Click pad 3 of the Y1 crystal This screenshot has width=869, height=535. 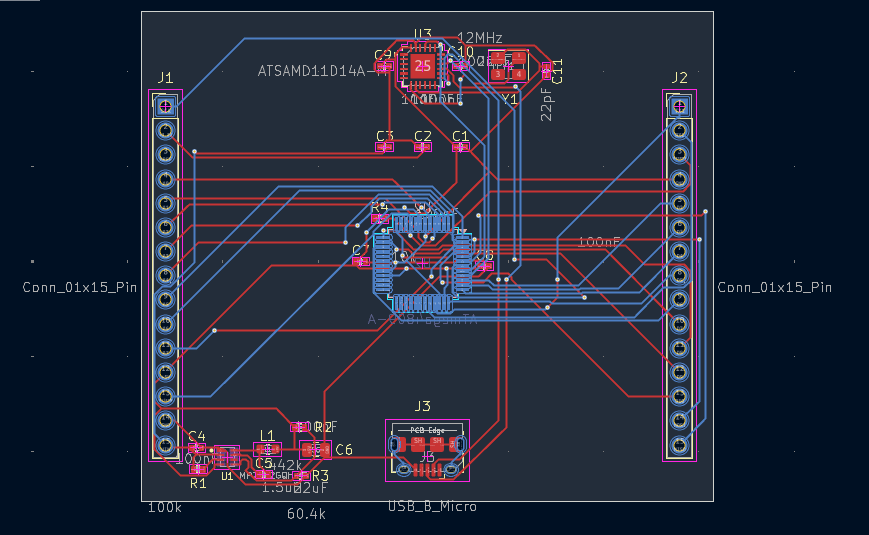click(498, 74)
